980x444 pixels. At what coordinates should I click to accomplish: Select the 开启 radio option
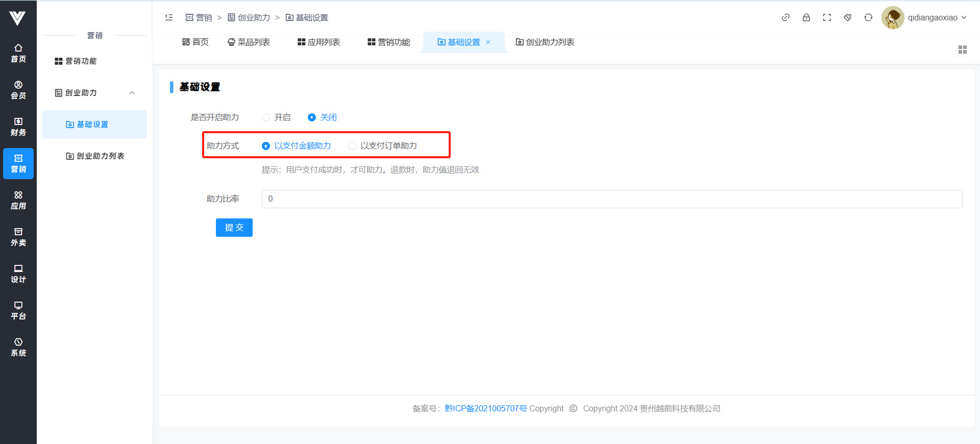tap(266, 117)
